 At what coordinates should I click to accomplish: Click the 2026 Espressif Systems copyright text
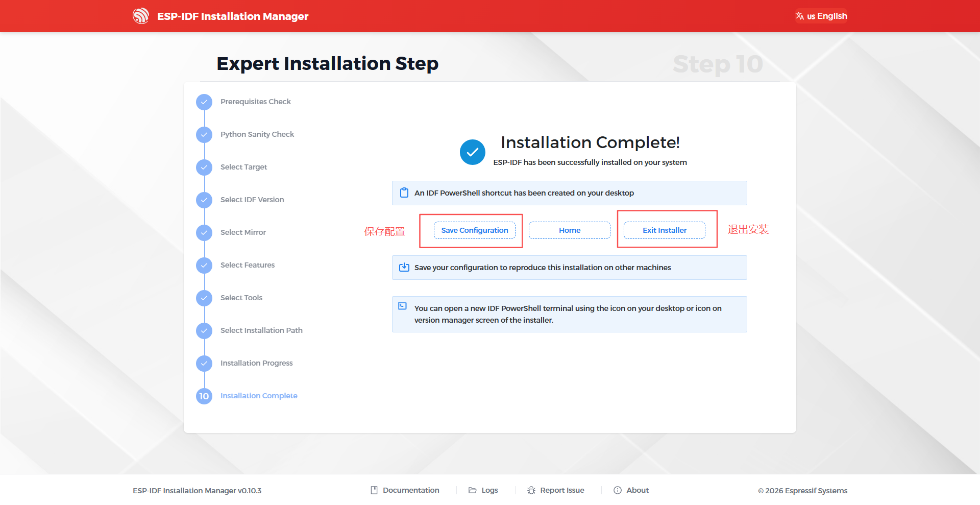(x=803, y=491)
